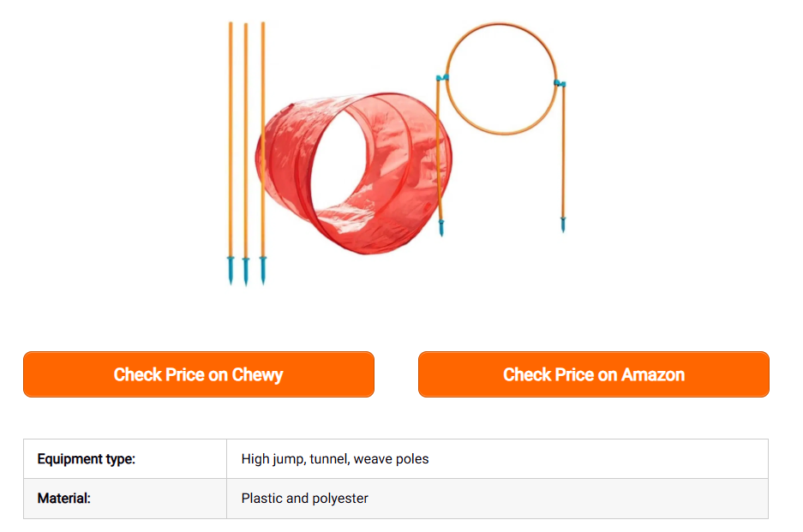Select the "Material:" table label
Viewport: 803px width, 532px height.
[64, 499]
